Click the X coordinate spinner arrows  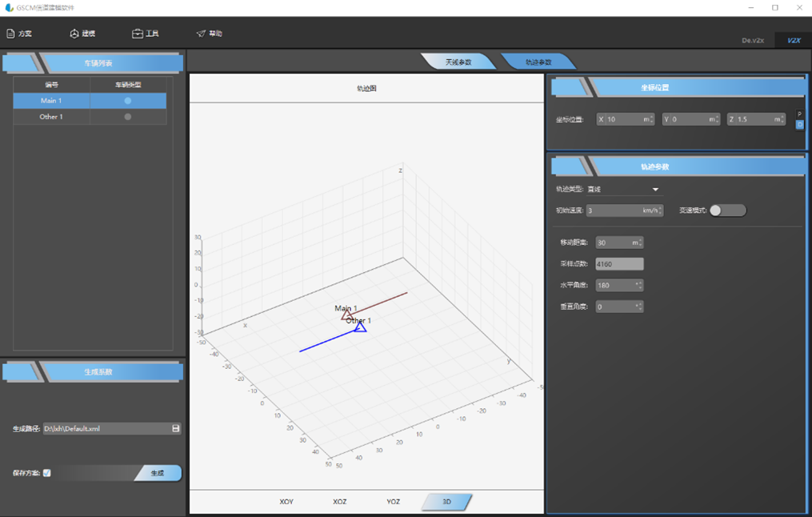[651, 119]
